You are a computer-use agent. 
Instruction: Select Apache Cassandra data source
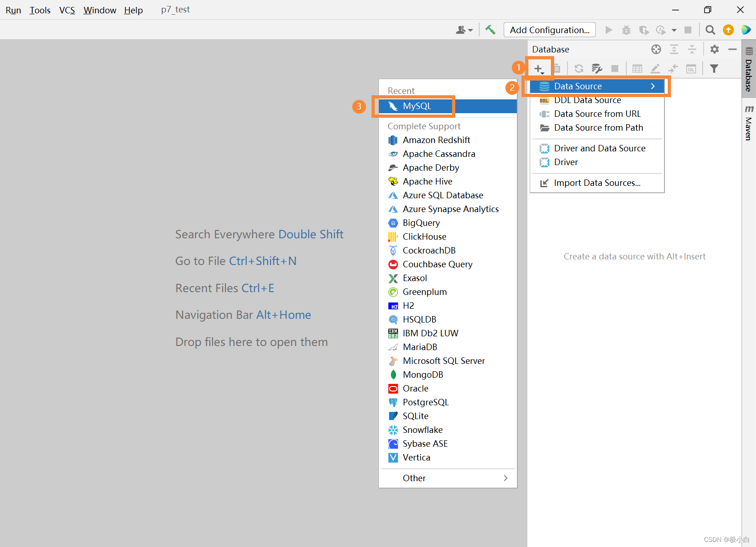[448, 154]
